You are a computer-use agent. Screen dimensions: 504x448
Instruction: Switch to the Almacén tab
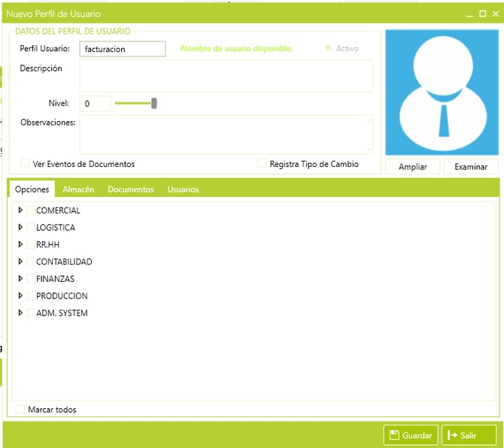[x=78, y=189]
